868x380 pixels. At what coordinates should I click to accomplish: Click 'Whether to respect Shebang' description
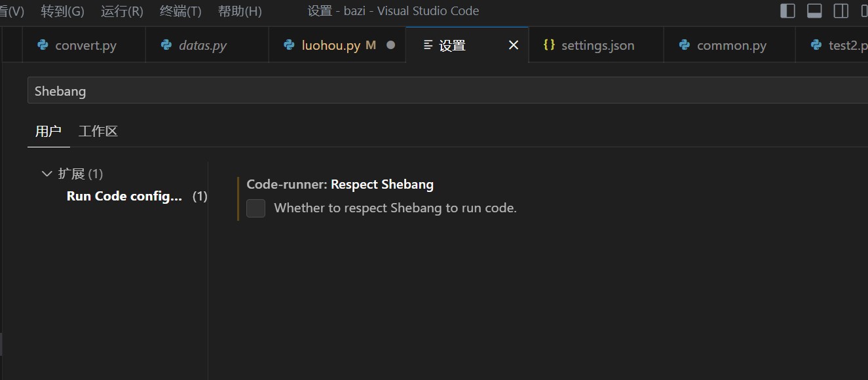(x=395, y=208)
